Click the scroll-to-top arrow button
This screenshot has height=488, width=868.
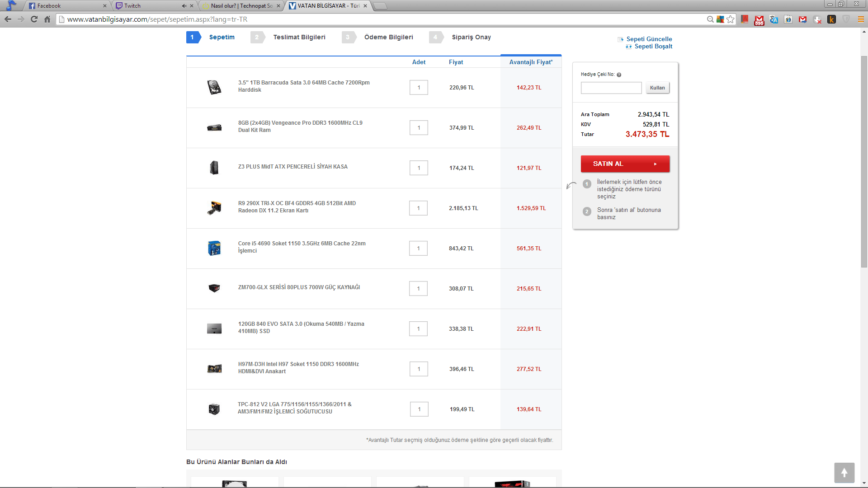pyautogui.click(x=844, y=473)
